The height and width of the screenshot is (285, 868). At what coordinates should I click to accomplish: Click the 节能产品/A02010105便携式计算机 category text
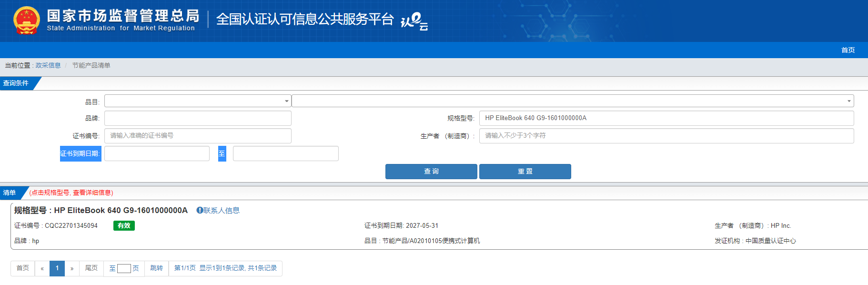431,241
